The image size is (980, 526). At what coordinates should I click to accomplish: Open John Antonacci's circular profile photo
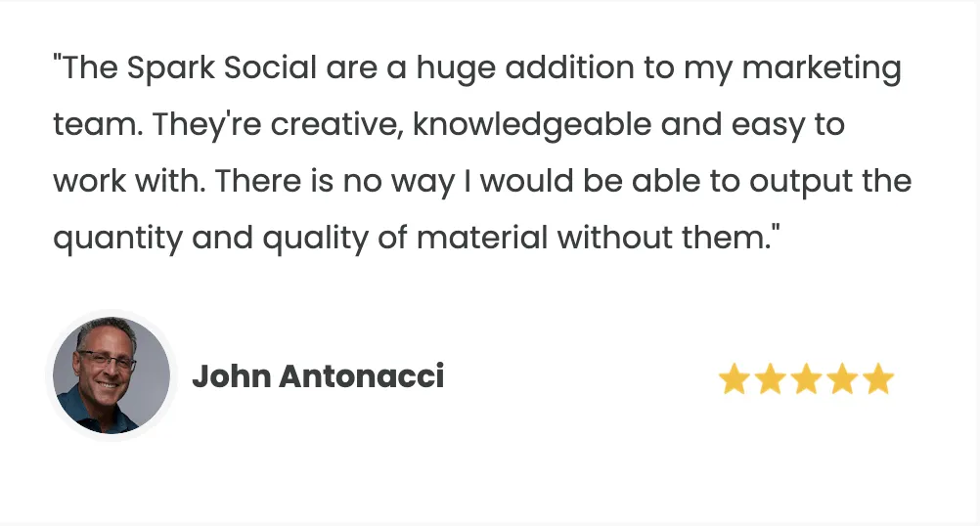click(111, 374)
